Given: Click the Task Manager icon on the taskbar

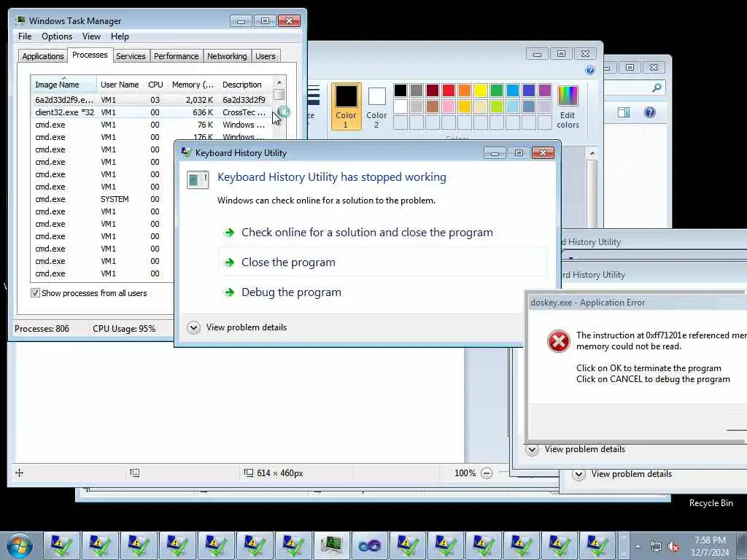Looking at the screenshot, I should [x=331, y=545].
